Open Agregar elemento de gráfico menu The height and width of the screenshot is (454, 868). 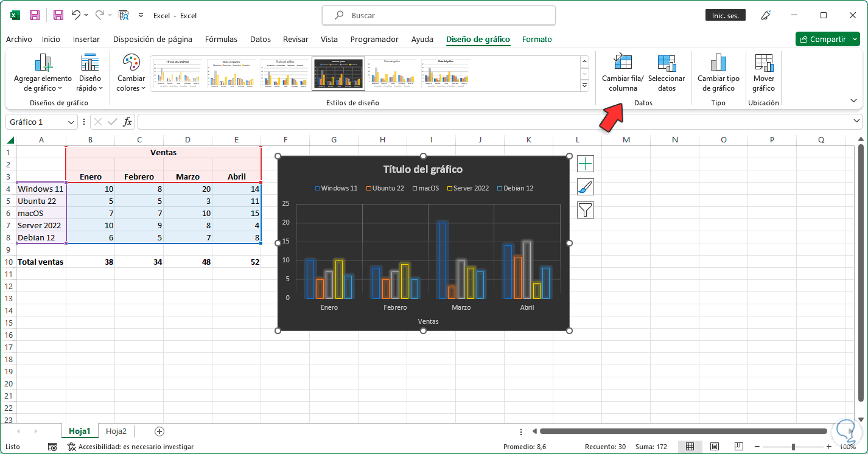click(43, 73)
